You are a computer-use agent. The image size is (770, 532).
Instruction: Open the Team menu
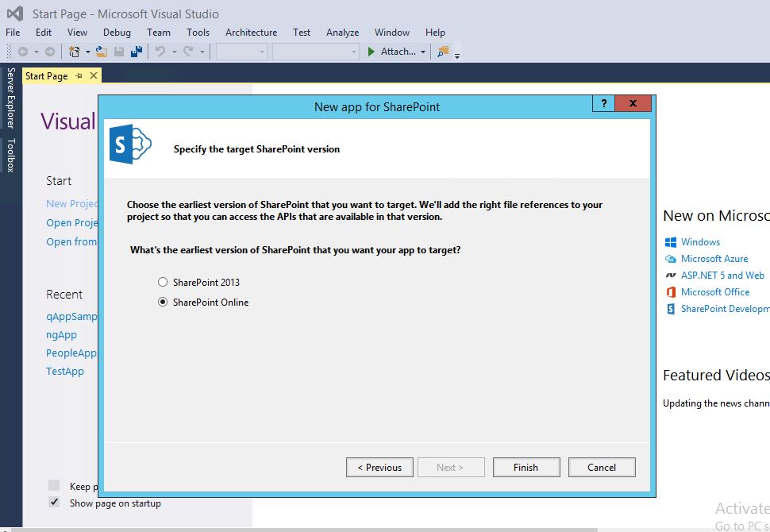[x=159, y=33]
